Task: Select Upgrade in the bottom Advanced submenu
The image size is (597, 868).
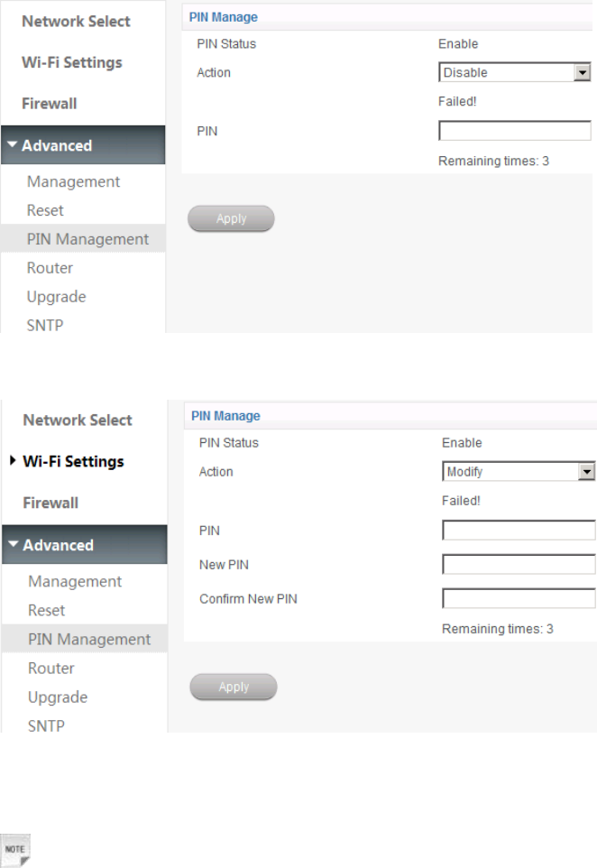Action: (58, 697)
